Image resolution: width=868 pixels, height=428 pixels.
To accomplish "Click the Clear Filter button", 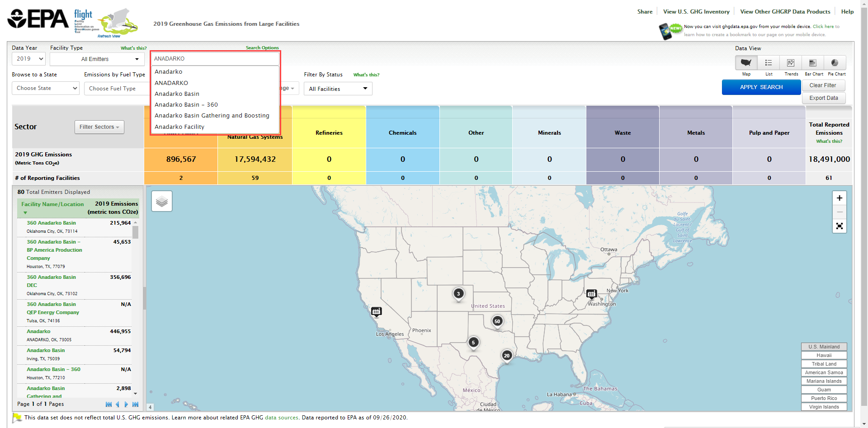I will [x=823, y=85].
